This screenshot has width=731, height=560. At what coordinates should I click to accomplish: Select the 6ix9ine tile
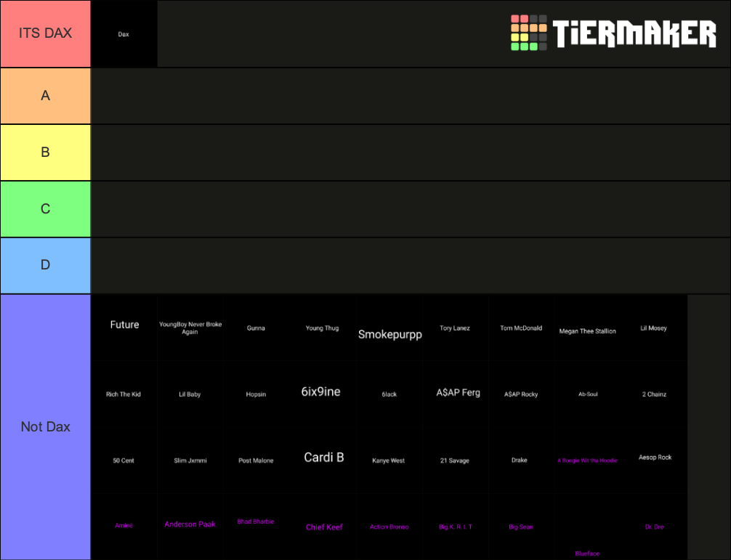323,391
